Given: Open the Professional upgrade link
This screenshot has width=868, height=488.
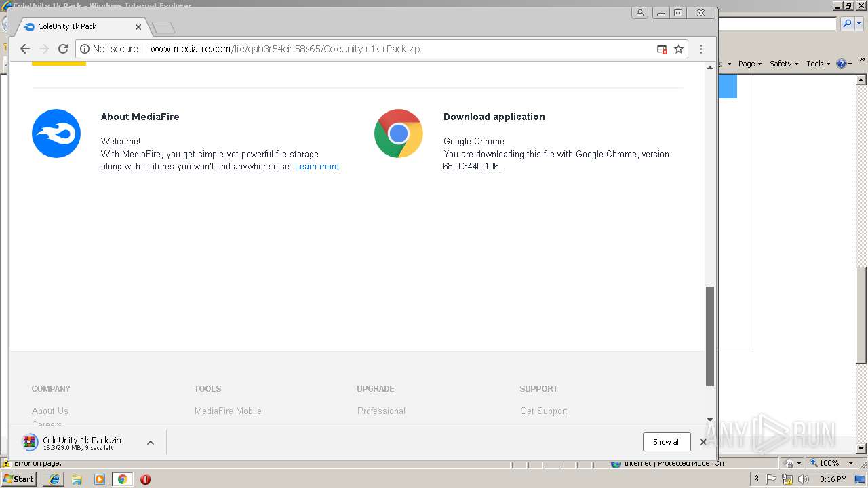Looking at the screenshot, I should (x=381, y=411).
